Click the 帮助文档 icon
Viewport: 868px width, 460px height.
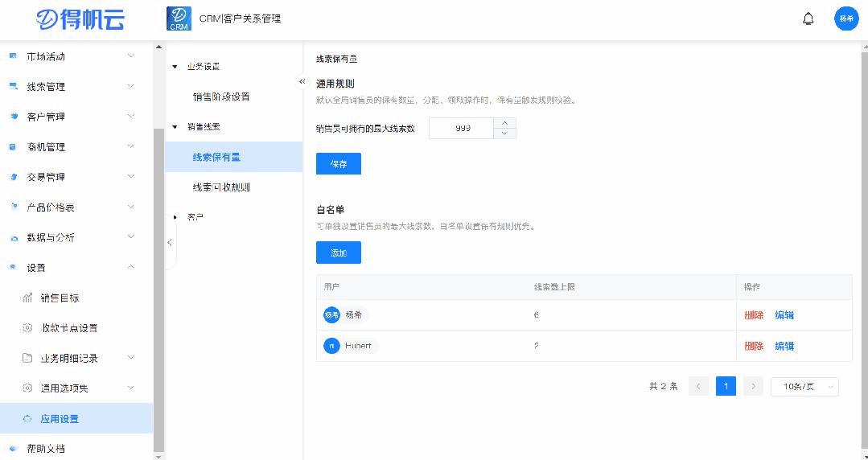(14, 449)
